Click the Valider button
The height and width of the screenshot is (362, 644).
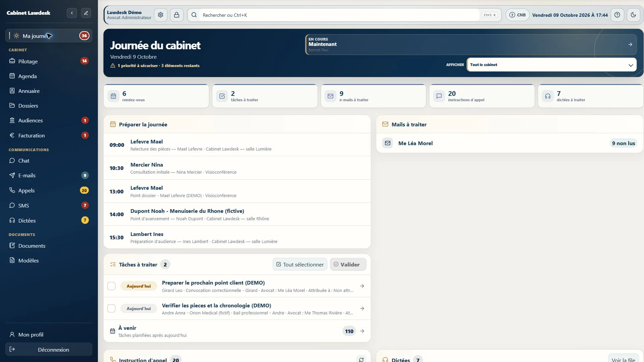click(348, 264)
